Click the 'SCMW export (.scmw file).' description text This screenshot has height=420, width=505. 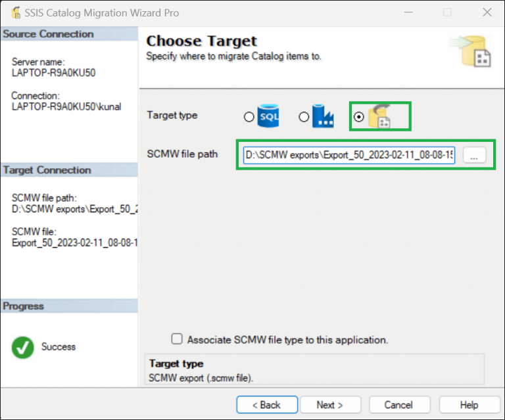[x=201, y=378]
